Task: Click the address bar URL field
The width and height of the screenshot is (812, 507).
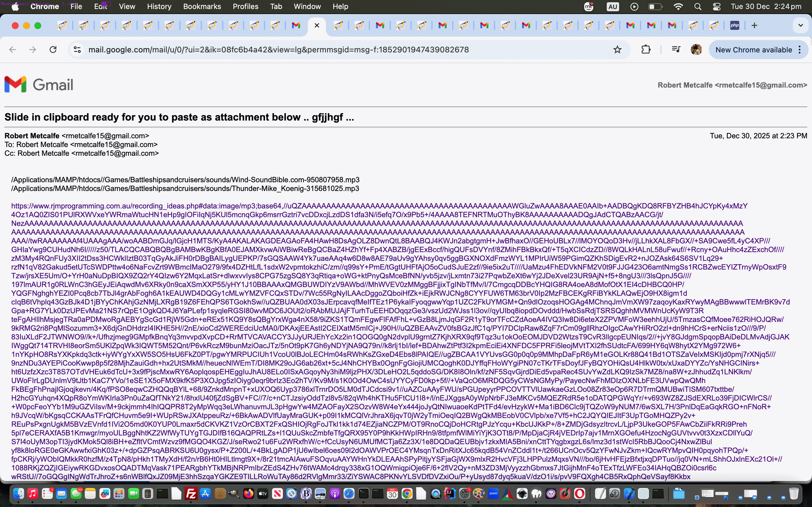Action: pos(279,50)
